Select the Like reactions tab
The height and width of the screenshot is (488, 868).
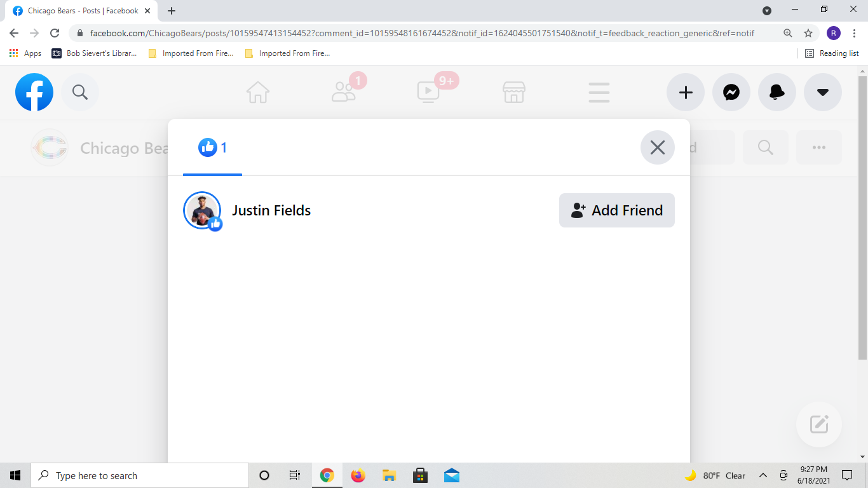point(212,148)
